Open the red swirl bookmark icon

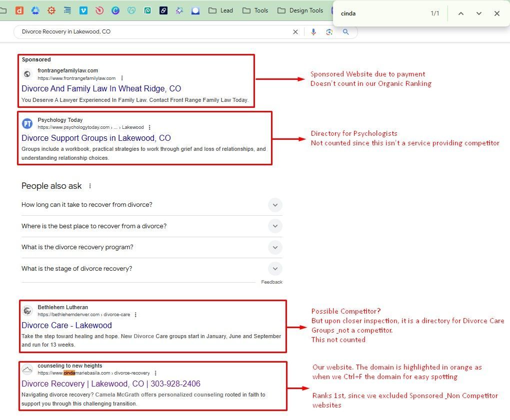99,10
